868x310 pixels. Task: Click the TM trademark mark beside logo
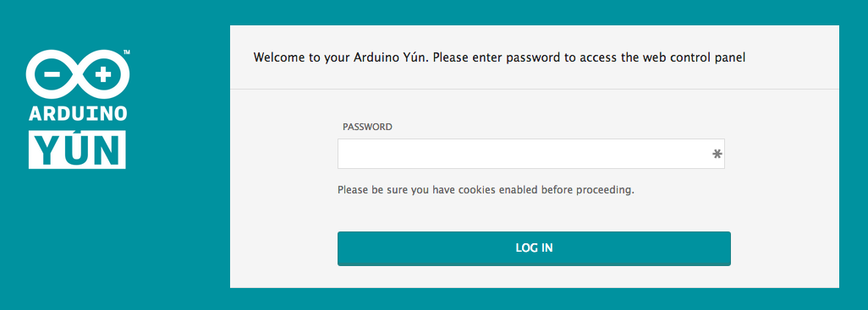pos(127,52)
